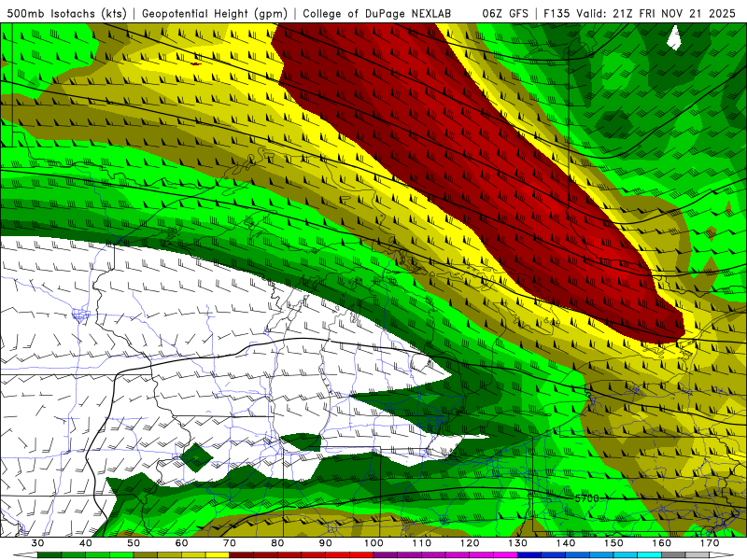Click the '500mb Isotachs (kts)' title text

66,13
